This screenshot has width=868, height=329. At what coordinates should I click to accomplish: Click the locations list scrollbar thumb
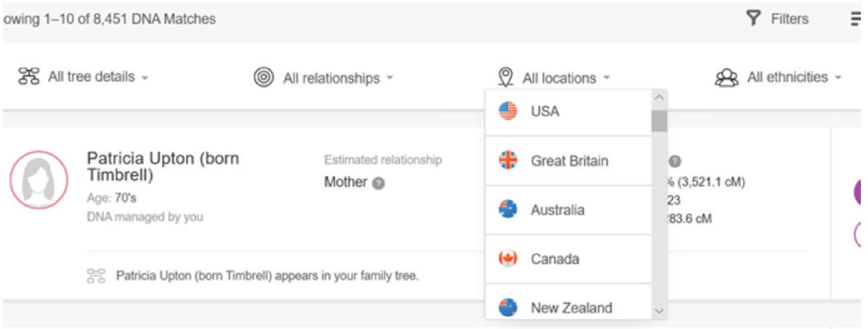pos(659,120)
